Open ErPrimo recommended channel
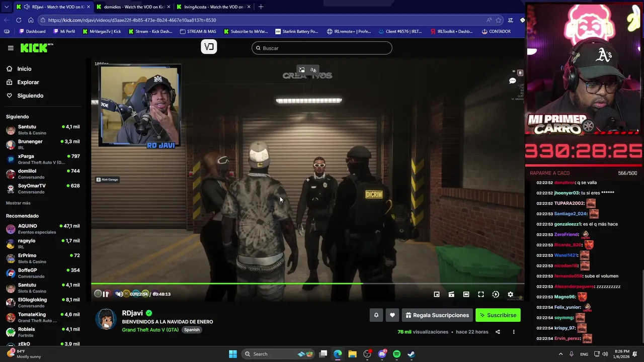Image resolution: width=644 pixels, height=362 pixels. click(x=43, y=258)
